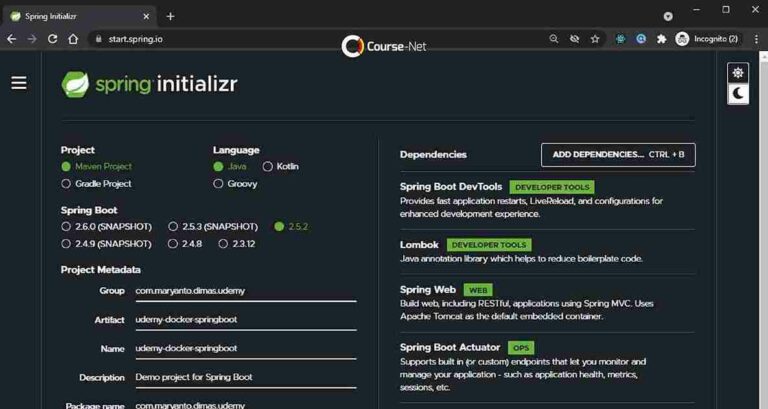The width and height of the screenshot is (768, 409).
Task: Click the Group text field
Action: (245, 291)
